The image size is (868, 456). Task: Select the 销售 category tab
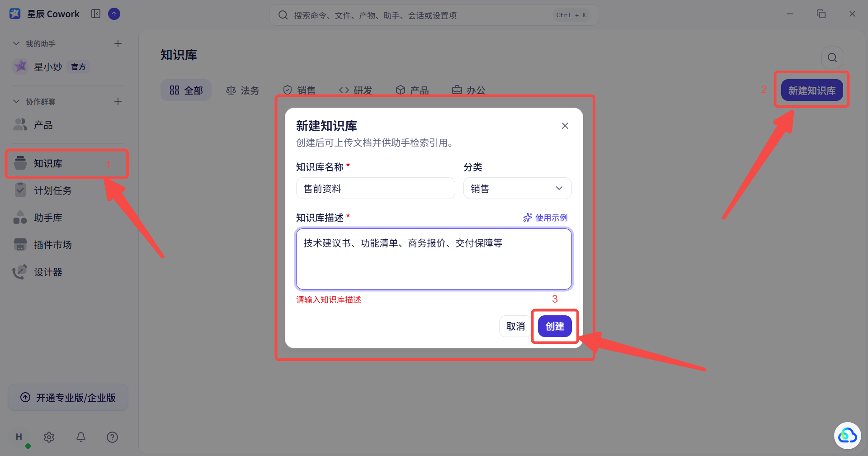[299, 90]
